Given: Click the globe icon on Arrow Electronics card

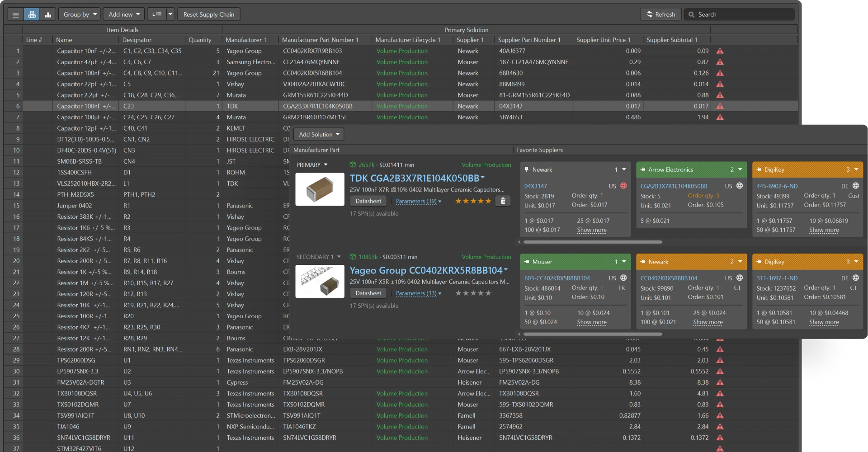Looking at the screenshot, I should click(x=740, y=186).
